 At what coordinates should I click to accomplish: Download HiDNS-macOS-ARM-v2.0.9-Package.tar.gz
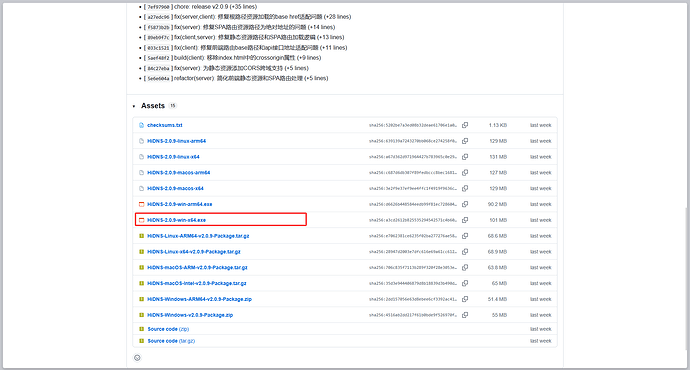(197, 267)
